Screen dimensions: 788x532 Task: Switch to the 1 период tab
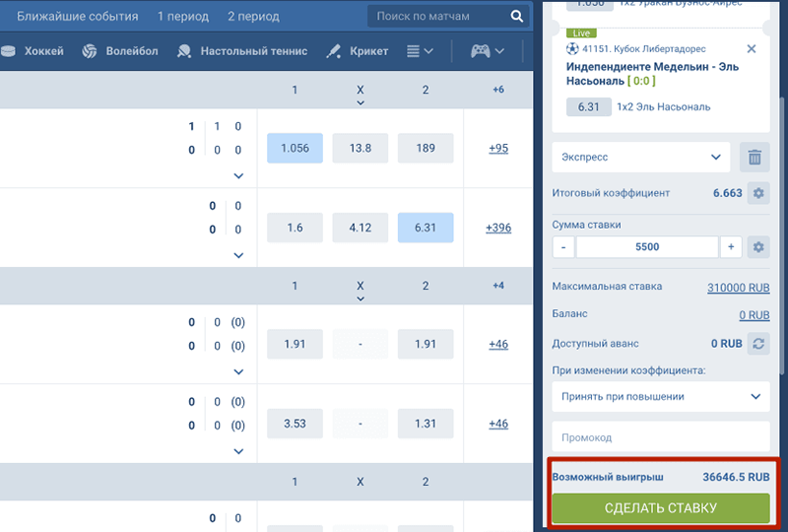(x=180, y=17)
